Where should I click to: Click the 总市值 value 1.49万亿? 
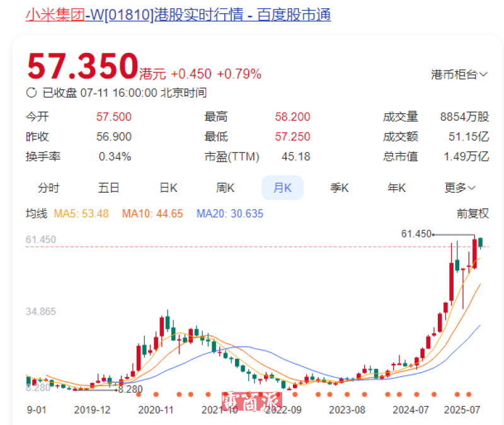466,156
